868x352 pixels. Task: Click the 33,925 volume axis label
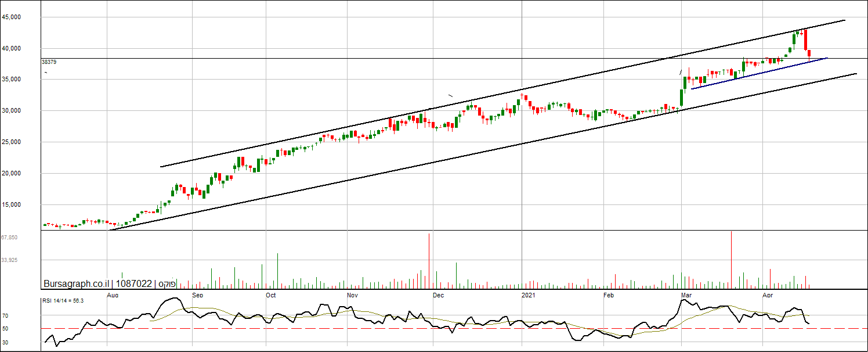pos(9,260)
